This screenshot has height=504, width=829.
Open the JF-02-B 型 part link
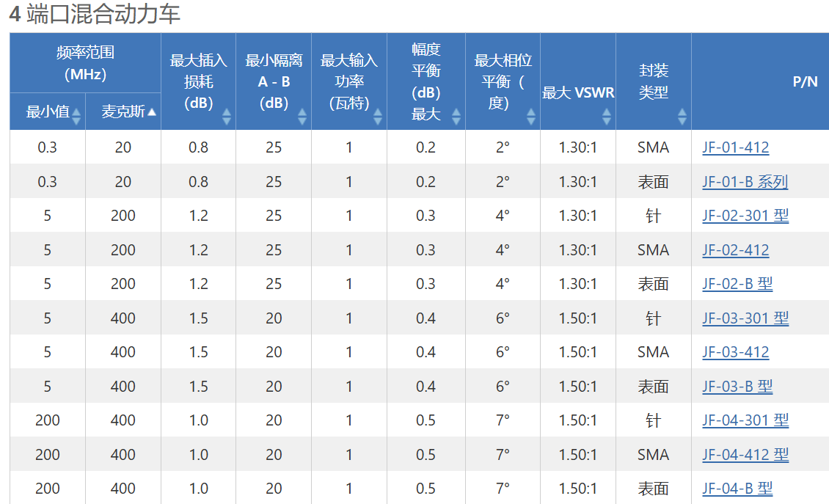tap(737, 284)
